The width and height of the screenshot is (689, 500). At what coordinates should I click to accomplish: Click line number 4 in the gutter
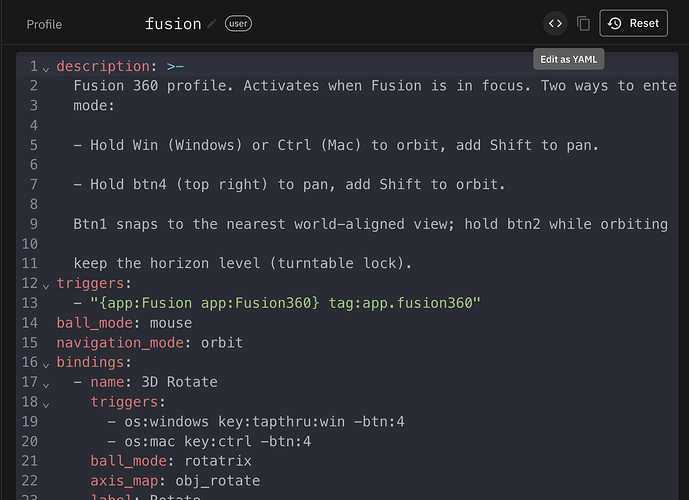coord(33,125)
